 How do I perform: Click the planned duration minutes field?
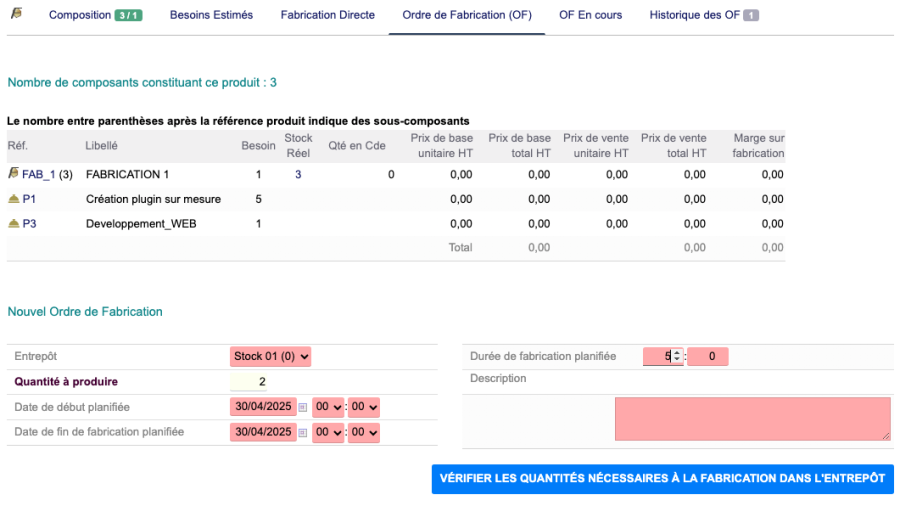708,356
